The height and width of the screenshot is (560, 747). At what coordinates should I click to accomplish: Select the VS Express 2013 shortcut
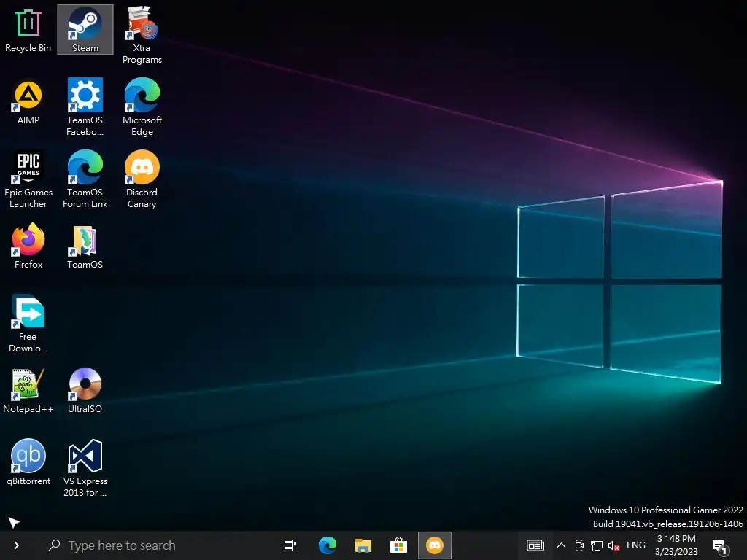(85, 469)
